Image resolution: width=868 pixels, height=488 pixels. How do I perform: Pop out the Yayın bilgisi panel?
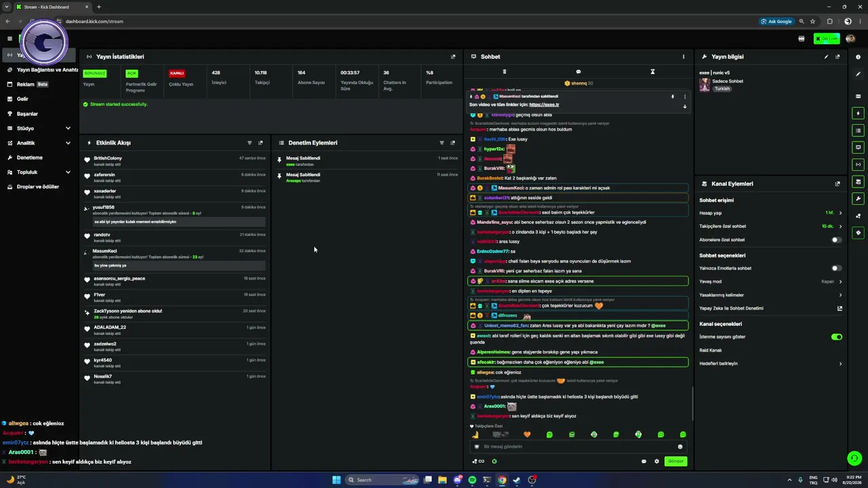(x=837, y=57)
